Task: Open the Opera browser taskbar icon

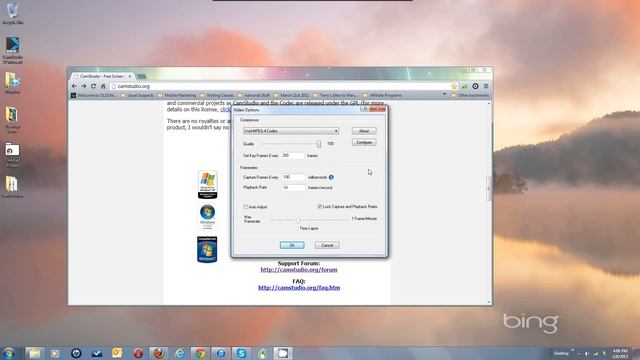Action: 138,353
